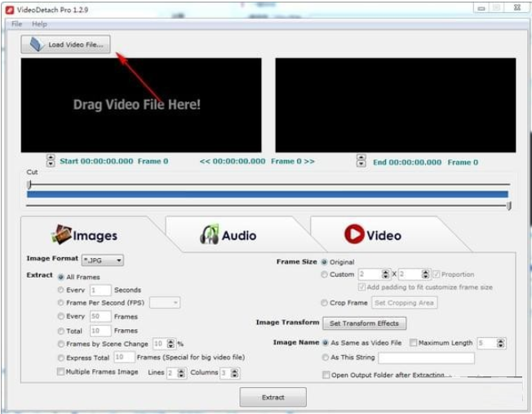
Task: Select Total Frames radio button
Action: [60, 331]
